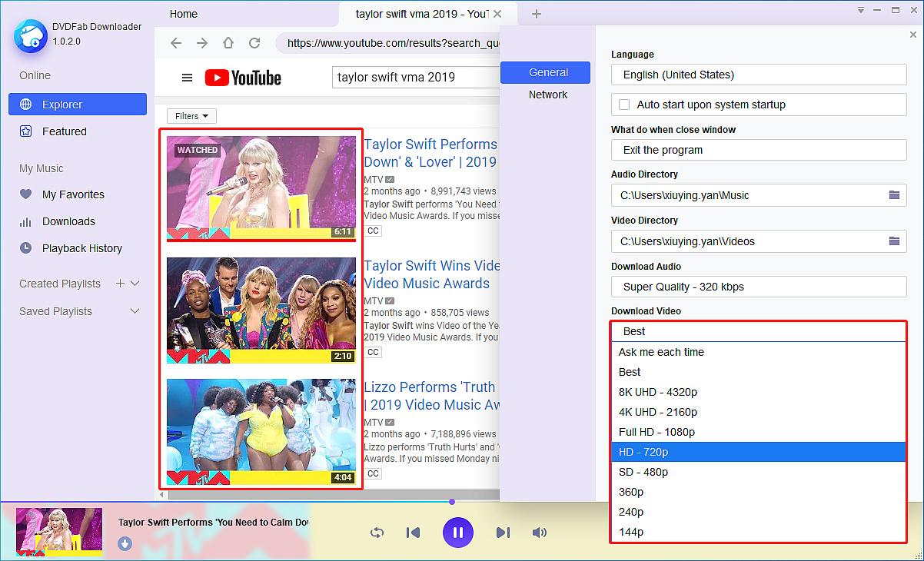Download the now-playing track via arrow icon
This screenshot has width=924, height=561.
click(125, 544)
